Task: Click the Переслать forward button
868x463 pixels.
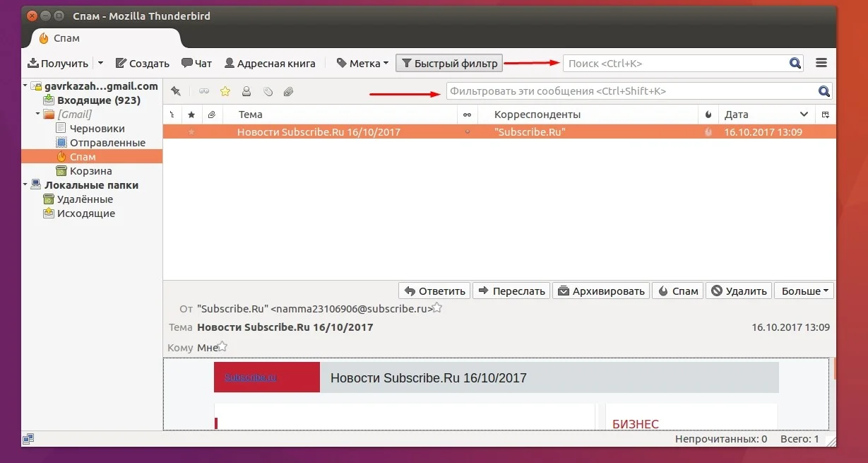Action: (x=511, y=291)
